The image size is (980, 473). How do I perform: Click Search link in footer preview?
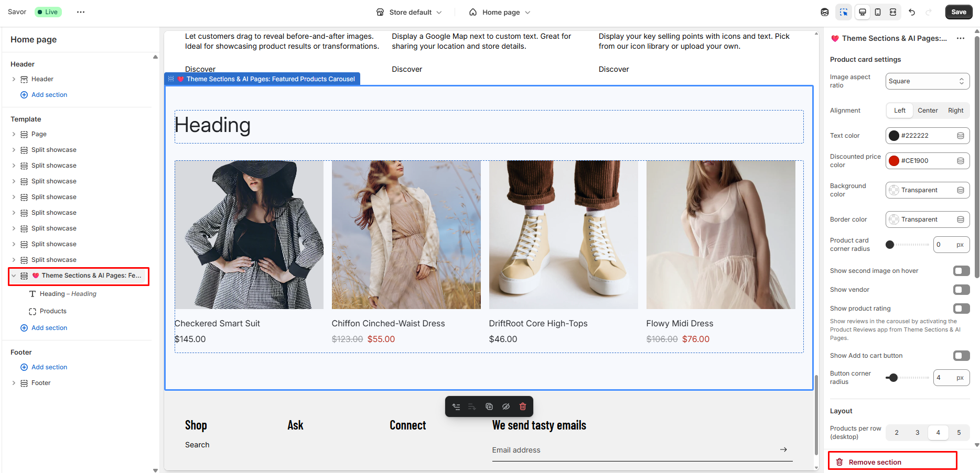click(x=197, y=445)
